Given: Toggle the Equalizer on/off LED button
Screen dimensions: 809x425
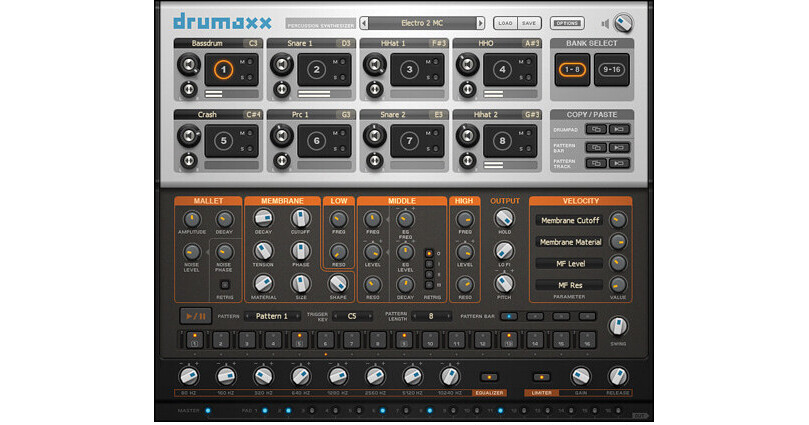Looking at the screenshot, I should point(489,378).
